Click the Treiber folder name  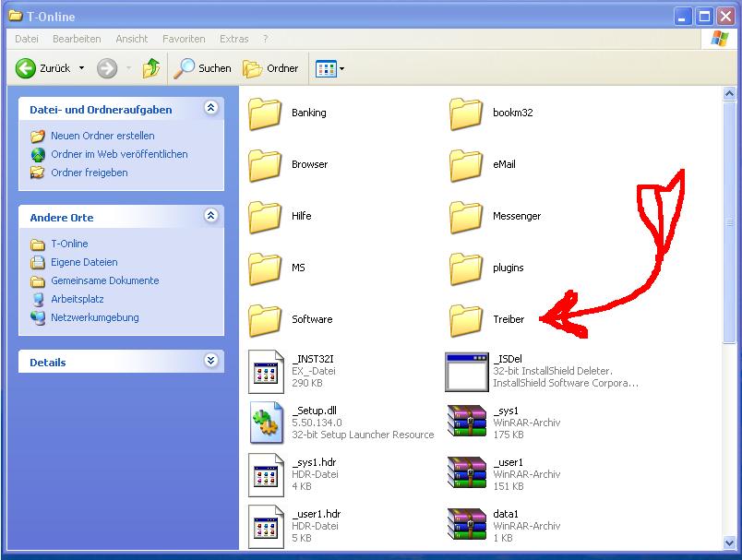(x=509, y=319)
